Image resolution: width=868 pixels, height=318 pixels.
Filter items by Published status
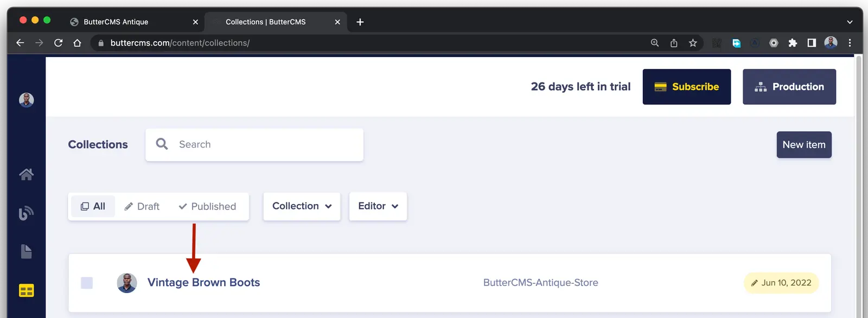208,206
